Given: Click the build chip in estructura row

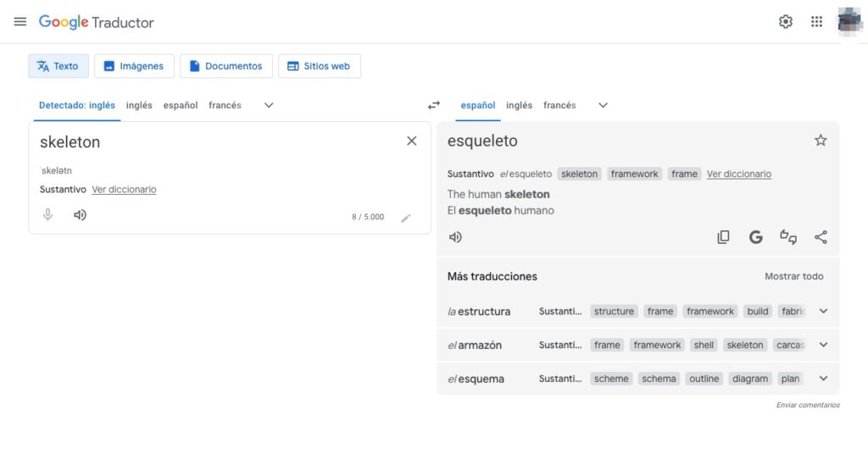Looking at the screenshot, I should pos(757,312).
